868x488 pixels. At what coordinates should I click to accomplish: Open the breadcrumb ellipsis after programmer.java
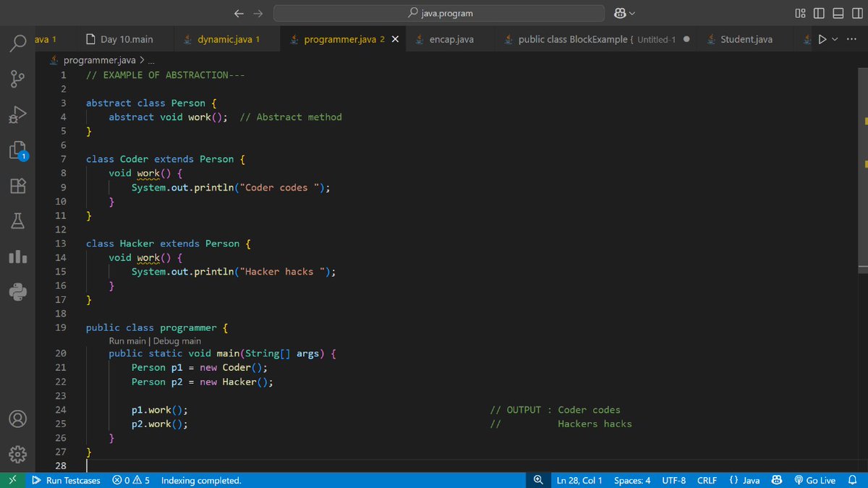[x=151, y=61]
